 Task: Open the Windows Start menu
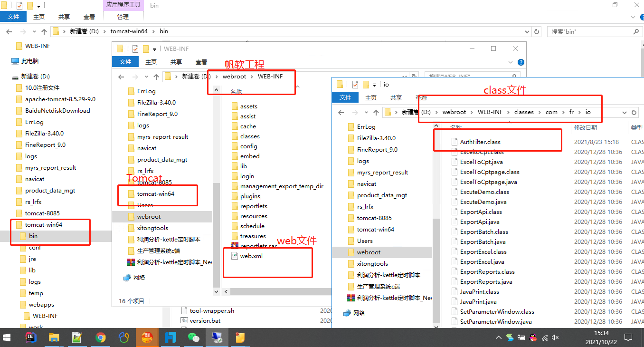[7, 337]
